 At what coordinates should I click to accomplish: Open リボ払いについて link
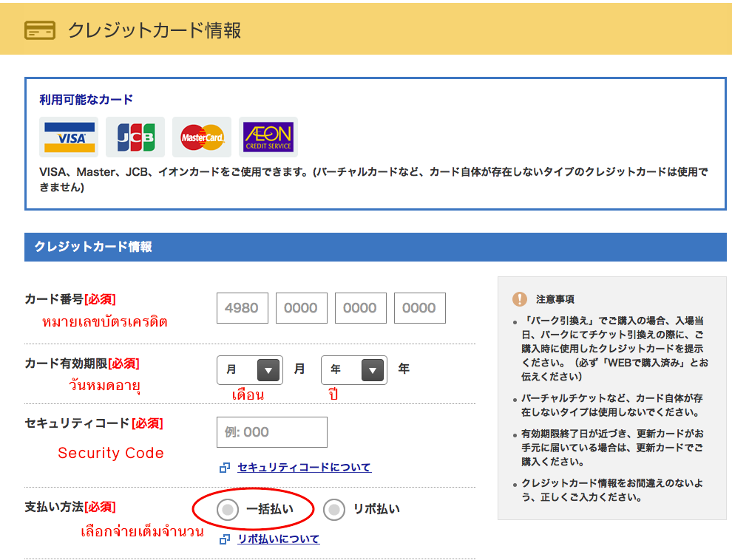tap(278, 539)
